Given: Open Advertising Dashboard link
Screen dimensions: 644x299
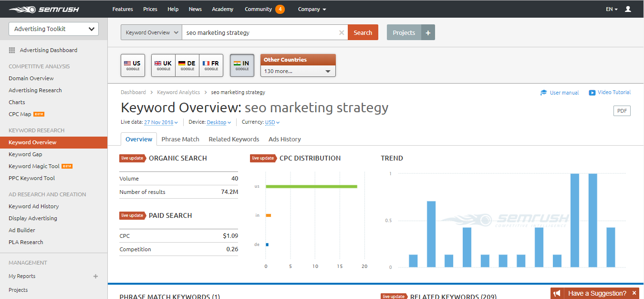Looking at the screenshot, I should click(x=48, y=50).
